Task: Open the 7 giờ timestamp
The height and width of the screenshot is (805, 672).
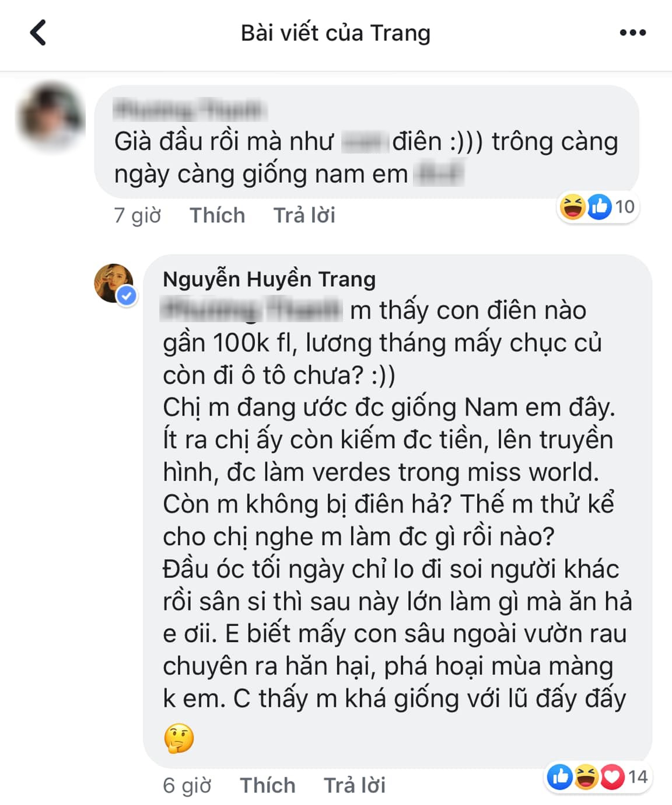Action: tap(138, 215)
